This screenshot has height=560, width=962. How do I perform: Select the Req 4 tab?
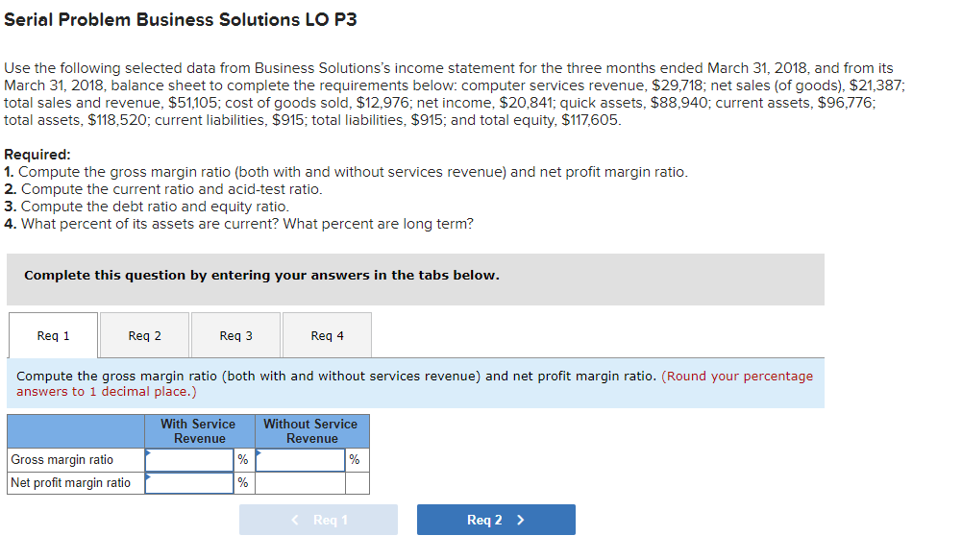(326, 334)
